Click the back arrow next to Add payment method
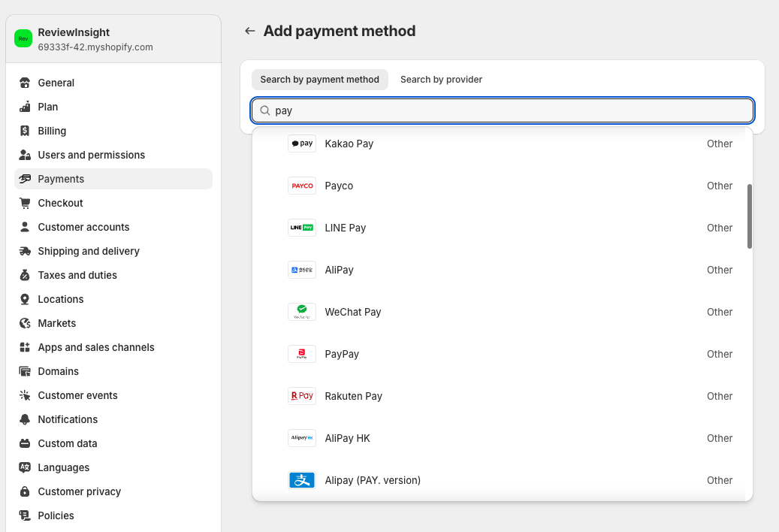 point(249,31)
